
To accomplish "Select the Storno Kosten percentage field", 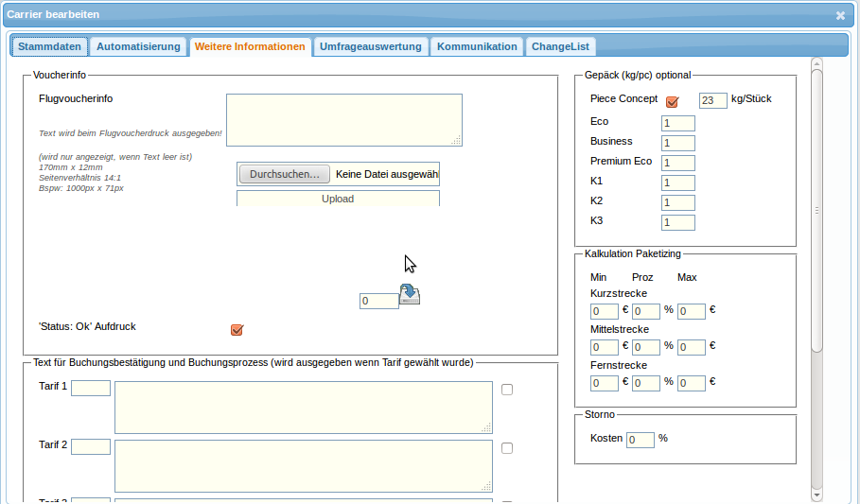I will tap(641, 440).
